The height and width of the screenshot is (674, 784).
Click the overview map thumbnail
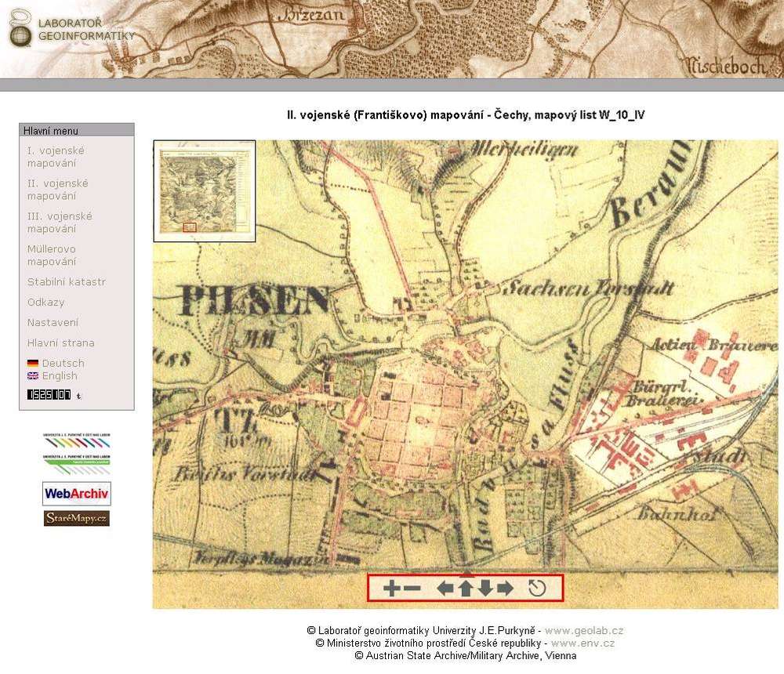[x=204, y=190]
